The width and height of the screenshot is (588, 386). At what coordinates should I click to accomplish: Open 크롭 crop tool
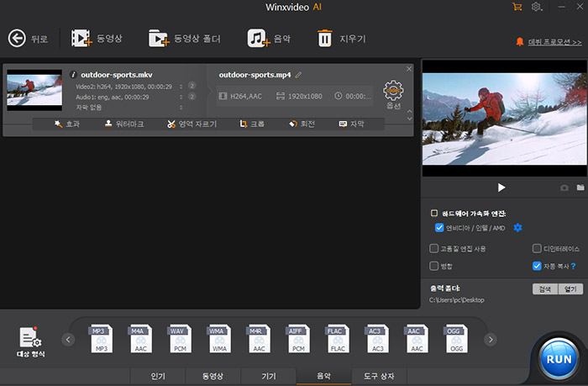click(x=252, y=124)
